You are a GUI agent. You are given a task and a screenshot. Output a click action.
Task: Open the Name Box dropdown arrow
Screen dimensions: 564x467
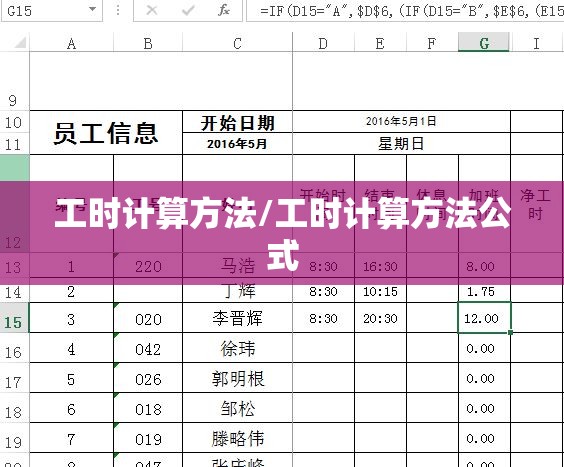click(x=92, y=9)
